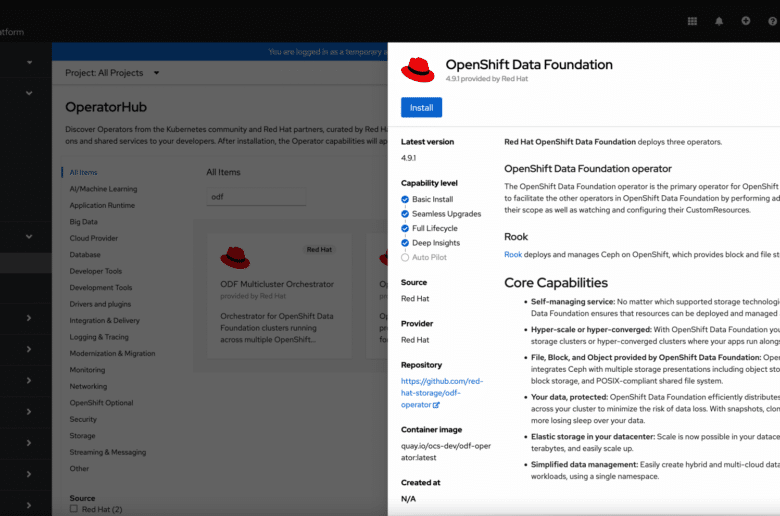This screenshot has height=516, width=780.
Task: Click the ODF Multicluster Orchestrator hat icon
Action: tap(235, 258)
